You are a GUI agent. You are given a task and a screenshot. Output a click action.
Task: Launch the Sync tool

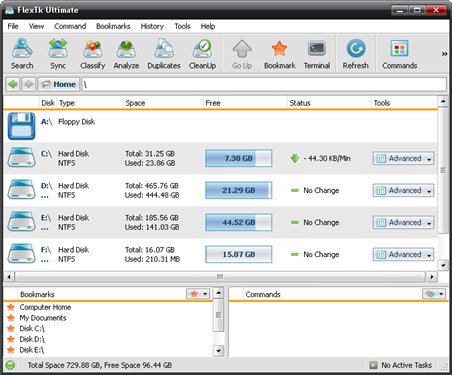tap(58, 53)
